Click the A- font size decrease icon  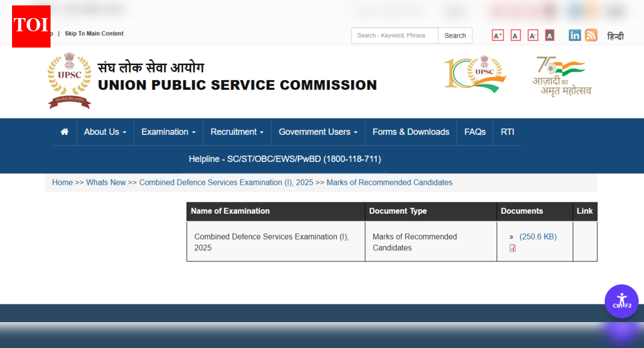(x=532, y=36)
